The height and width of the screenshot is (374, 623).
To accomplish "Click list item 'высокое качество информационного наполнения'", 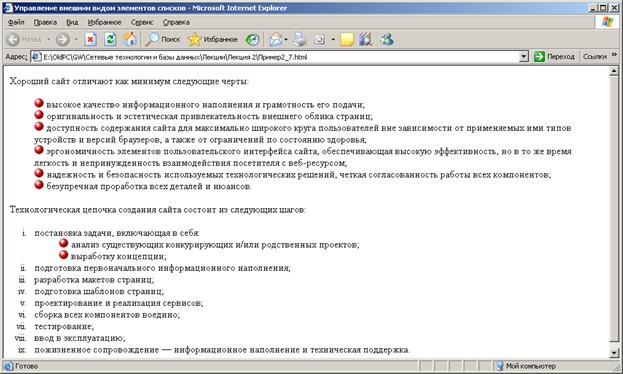I will (151, 105).
